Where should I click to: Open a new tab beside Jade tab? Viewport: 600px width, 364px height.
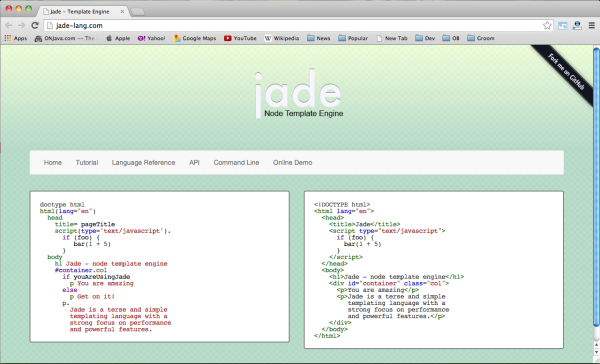138,12
